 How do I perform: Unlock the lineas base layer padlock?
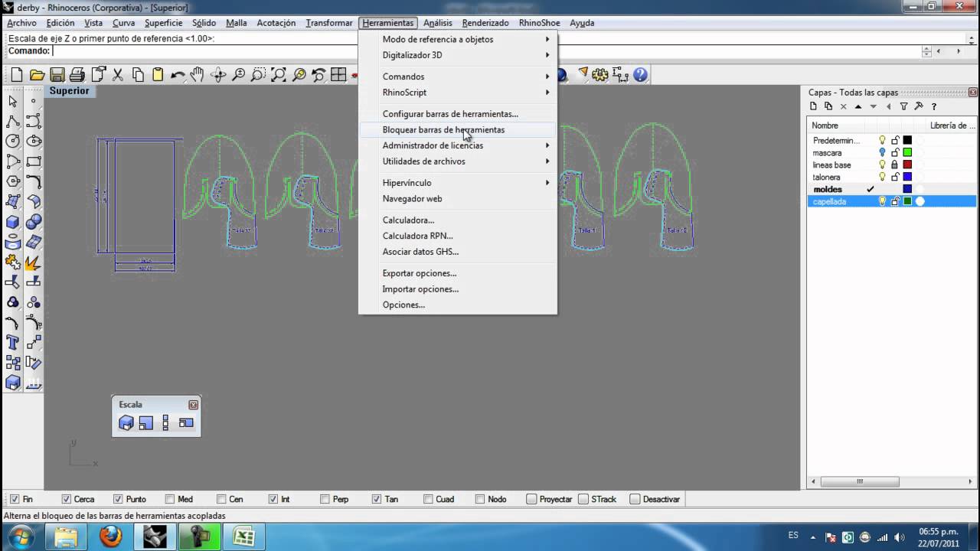tap(894, 165)
